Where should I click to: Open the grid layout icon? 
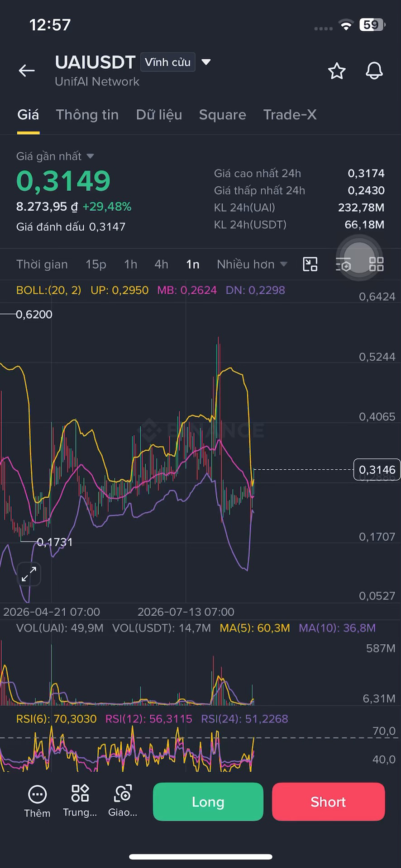click(377, 264)
